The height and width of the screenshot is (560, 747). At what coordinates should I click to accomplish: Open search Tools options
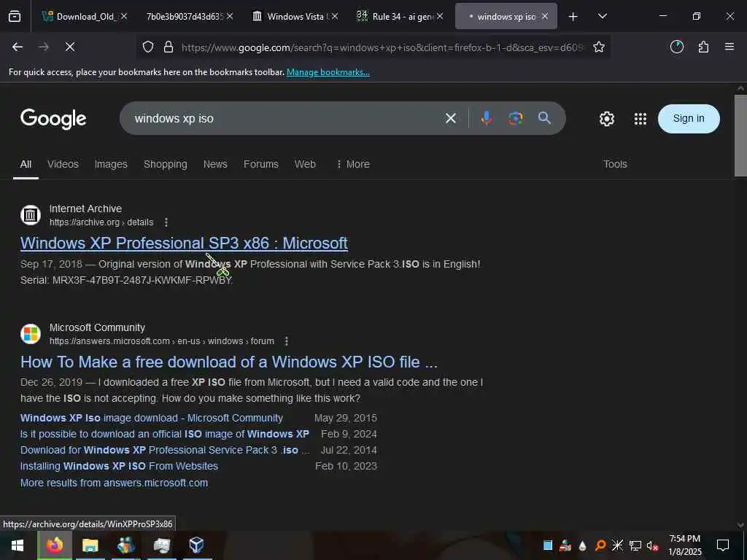point(615,164)
